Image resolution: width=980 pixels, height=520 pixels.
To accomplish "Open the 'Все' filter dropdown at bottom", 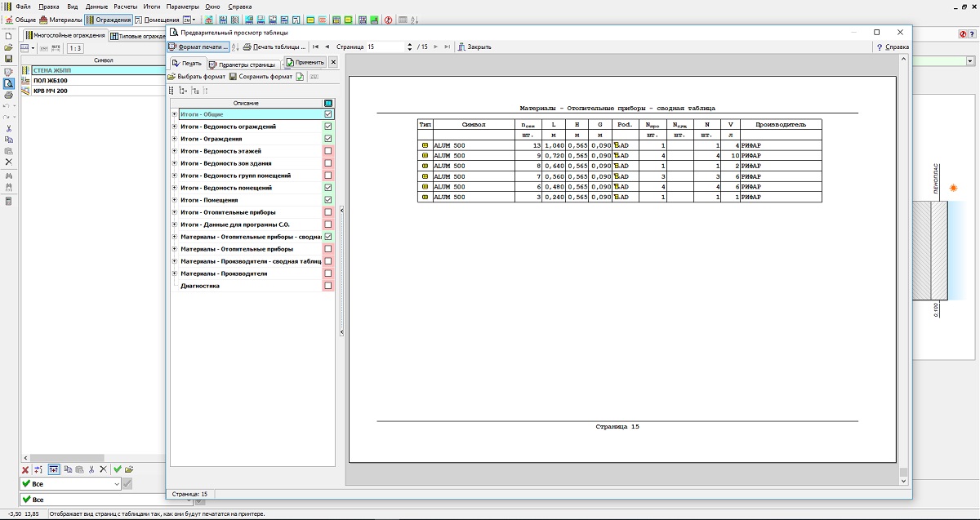I will [x=115, y=484].
